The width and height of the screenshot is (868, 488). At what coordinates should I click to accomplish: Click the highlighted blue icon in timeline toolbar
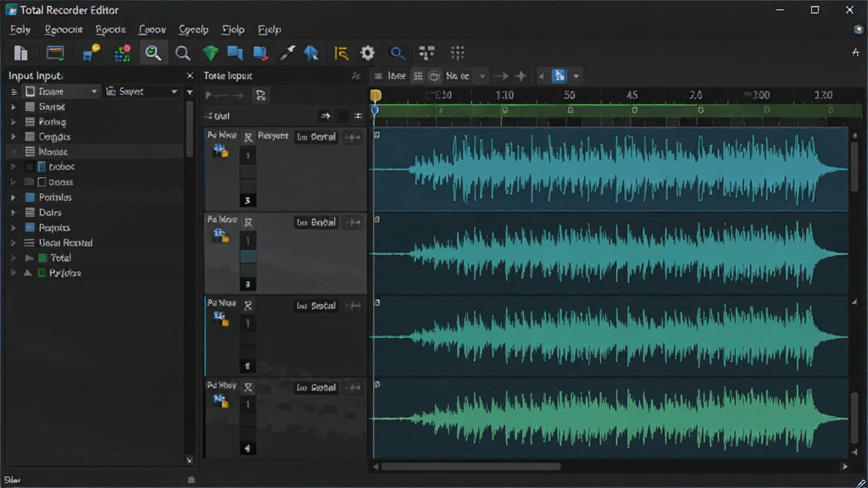[x=559, y=75]
